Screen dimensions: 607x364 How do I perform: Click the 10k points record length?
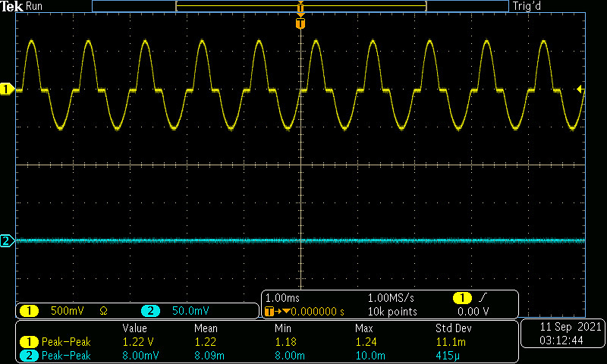pos(392,312)
